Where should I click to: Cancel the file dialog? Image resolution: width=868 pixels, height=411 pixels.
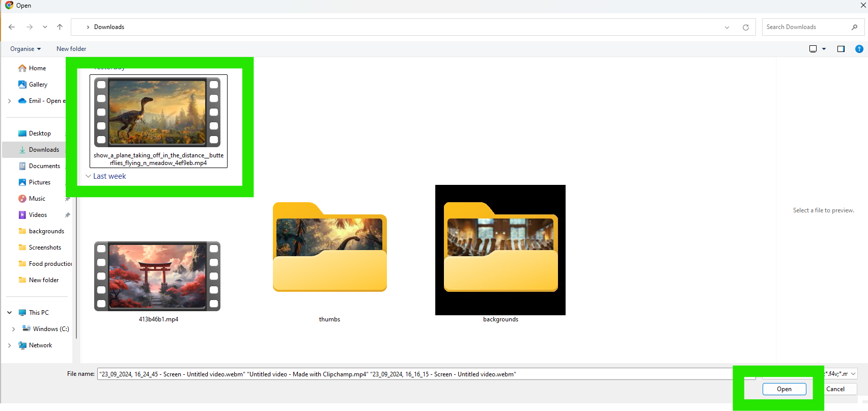click(835, 389)
